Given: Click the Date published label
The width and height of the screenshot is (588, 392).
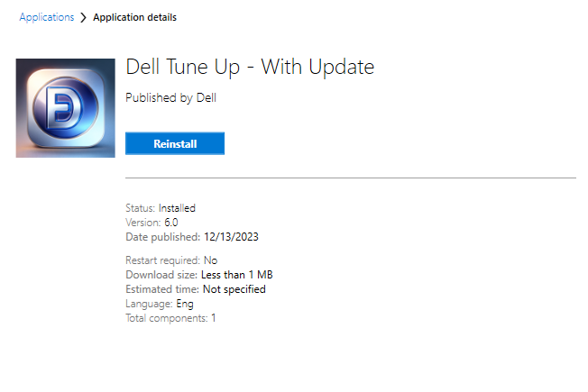Looking at the screenshot, I should click(x=162, y=237).
